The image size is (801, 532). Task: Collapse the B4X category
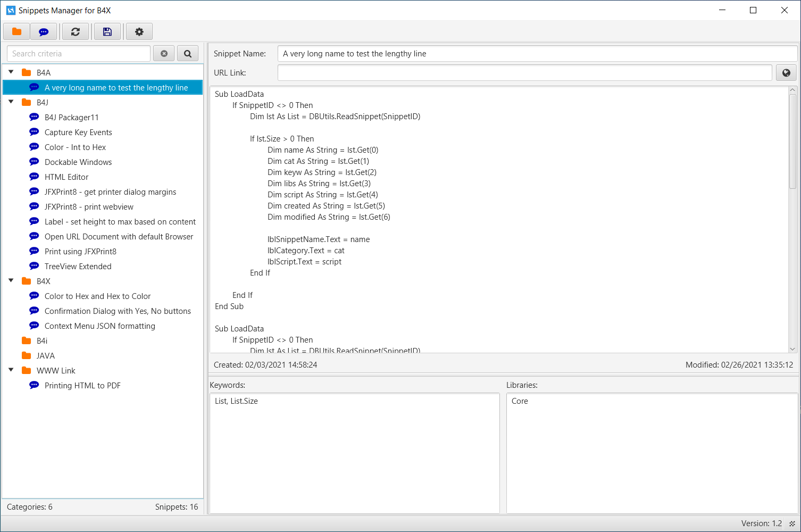(11, 280)
